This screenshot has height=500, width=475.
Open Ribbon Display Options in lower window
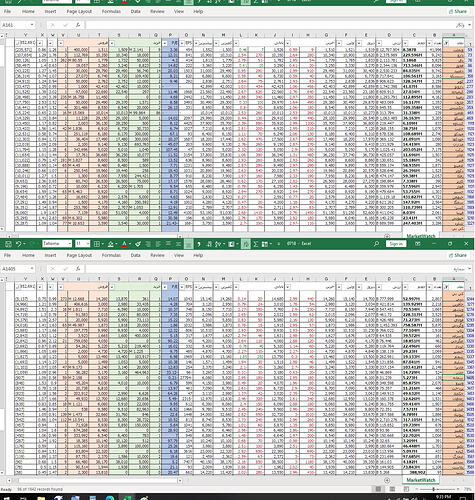(418, 244)
